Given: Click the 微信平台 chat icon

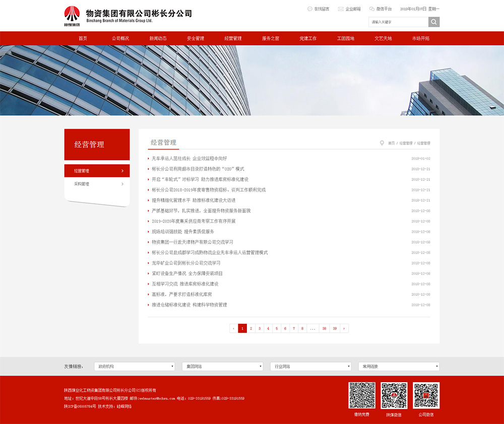Looking at the screenshot, I should pyautogui.click(x=372, y=9).
